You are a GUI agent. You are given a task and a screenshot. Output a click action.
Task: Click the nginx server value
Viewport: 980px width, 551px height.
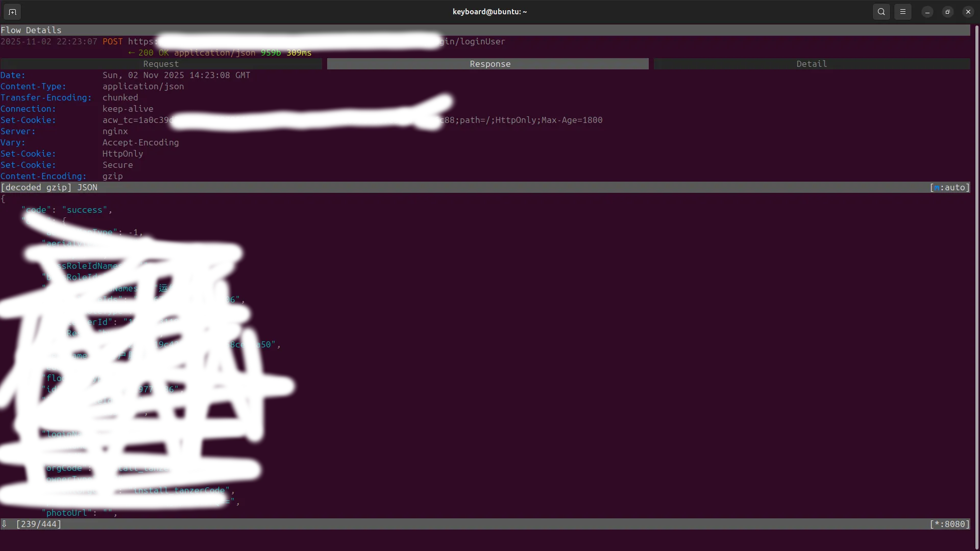click(115, 131)
